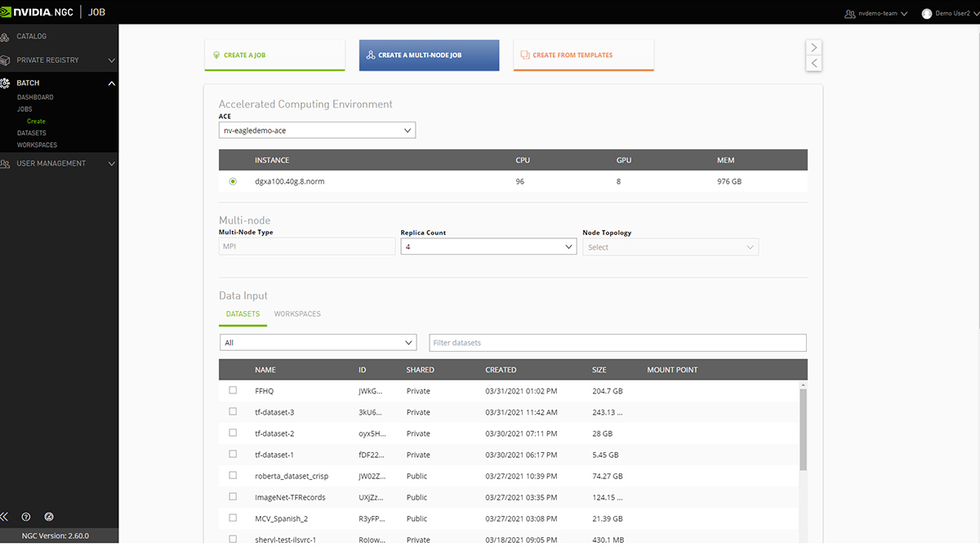This screenshot has height=551, width=980.
Task: Switch to the Workspaces tab
Action: [297, 314]
